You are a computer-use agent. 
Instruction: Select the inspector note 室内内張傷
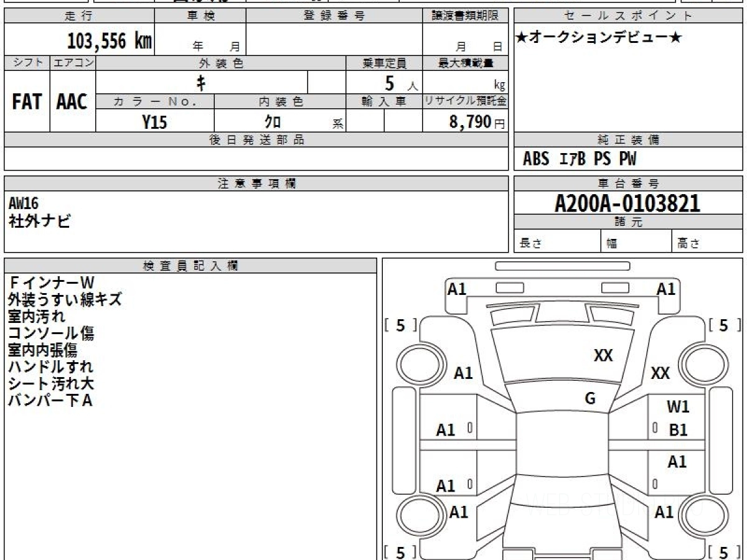(43, 350)
